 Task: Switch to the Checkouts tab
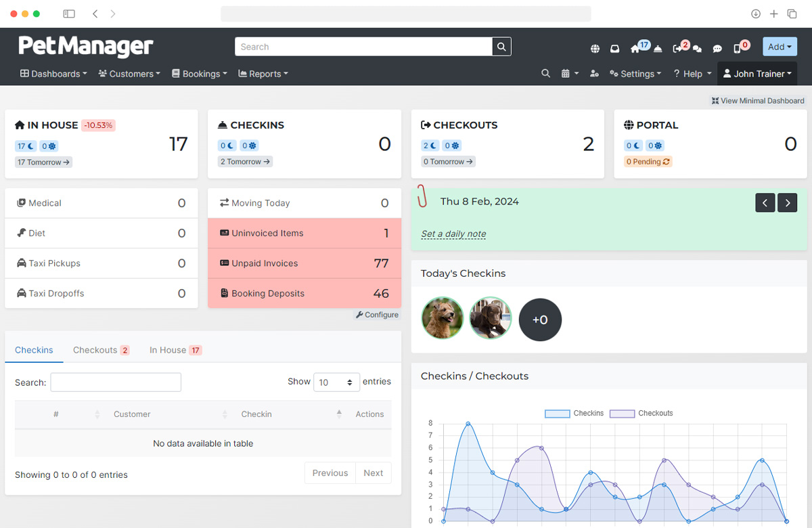pos(101,350)
